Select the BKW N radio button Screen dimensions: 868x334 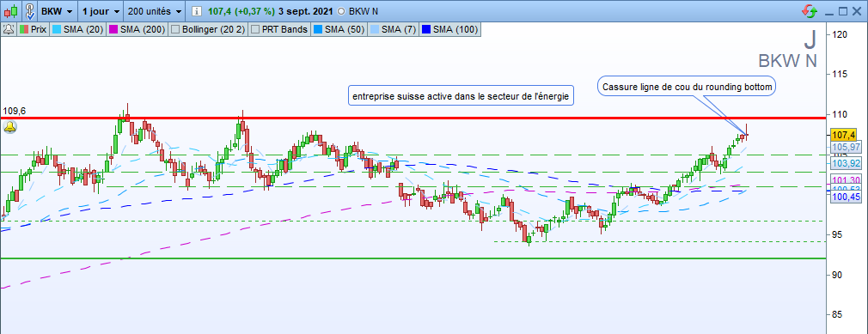tap(340, 11)
